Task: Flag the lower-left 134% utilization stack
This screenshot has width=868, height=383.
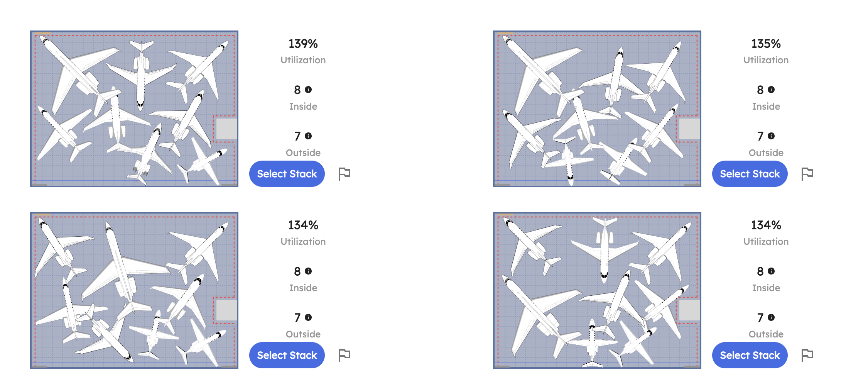Action: click(344, 355)
